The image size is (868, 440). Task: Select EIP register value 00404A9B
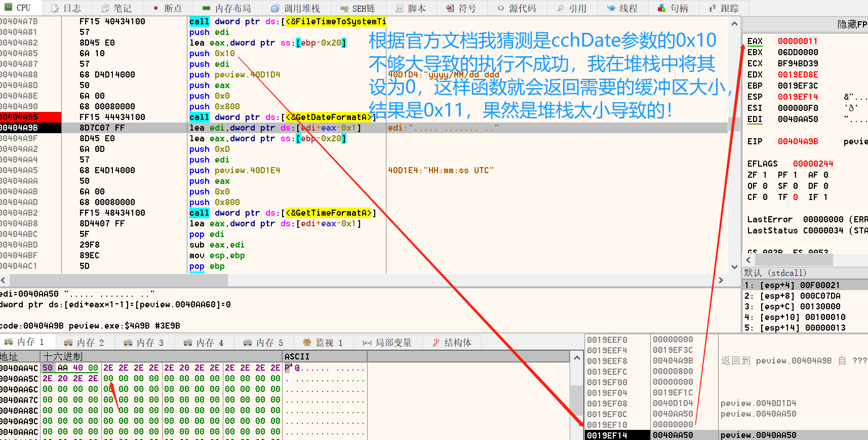[x=798, y=141]
